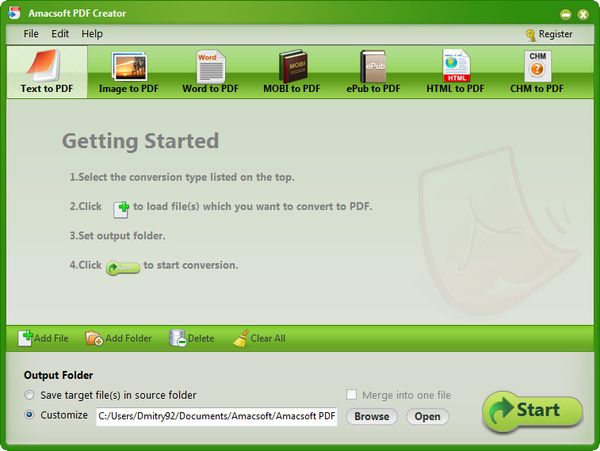Image resolution: width=600 pixels, height=451 pixels.
Task: Click the Register key link
Action: (549, 34)
